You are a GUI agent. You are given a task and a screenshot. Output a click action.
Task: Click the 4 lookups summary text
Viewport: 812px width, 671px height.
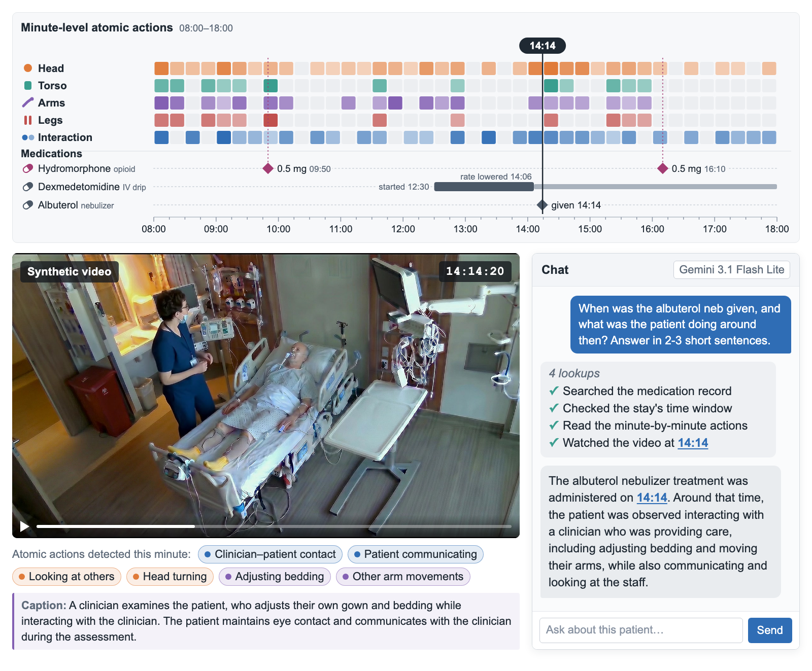[574, 373]
